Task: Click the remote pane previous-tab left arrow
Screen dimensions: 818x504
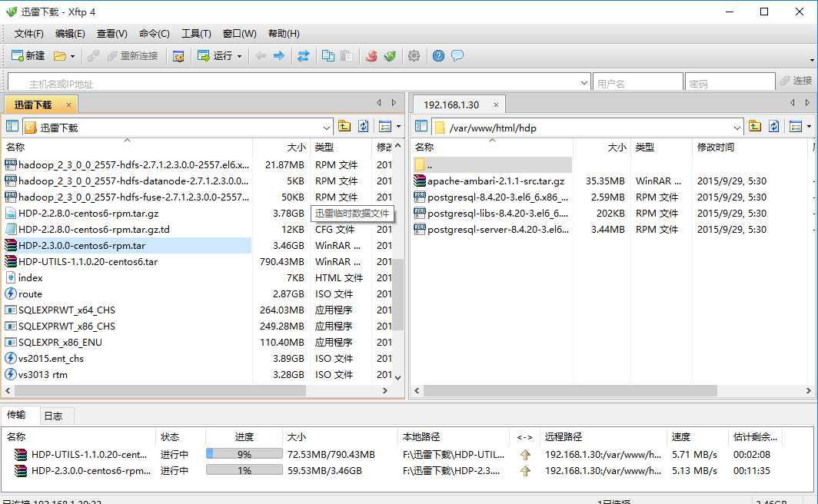Action: (x=793, y=103)
